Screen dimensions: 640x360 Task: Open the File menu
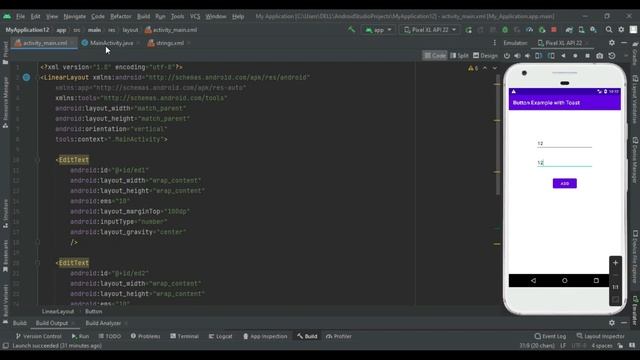point(20,16)
